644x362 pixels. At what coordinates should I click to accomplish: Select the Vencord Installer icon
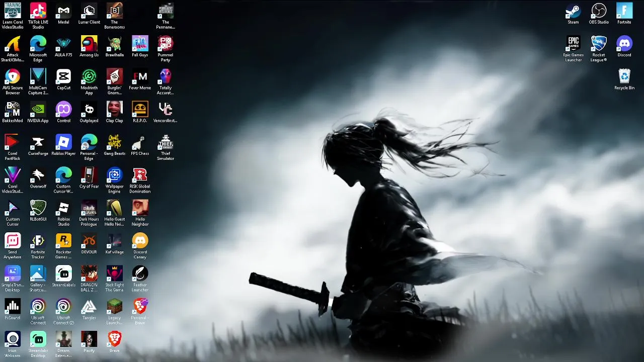tap(166, 112)
